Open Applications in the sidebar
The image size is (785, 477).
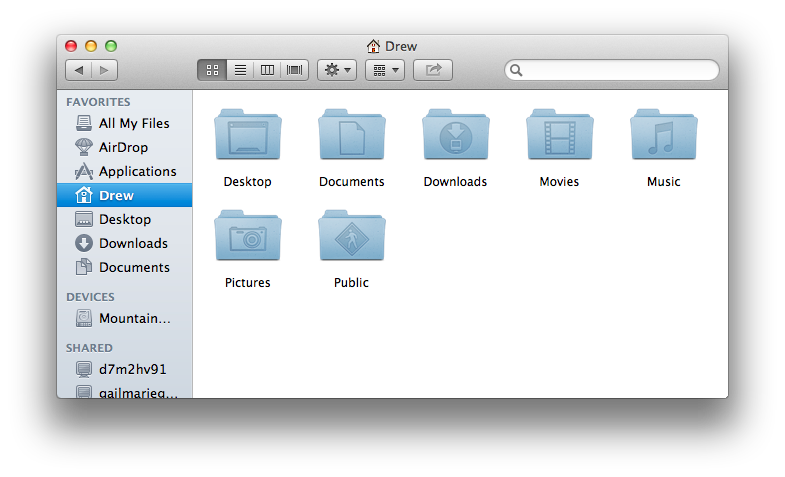(x=124, y=171)
